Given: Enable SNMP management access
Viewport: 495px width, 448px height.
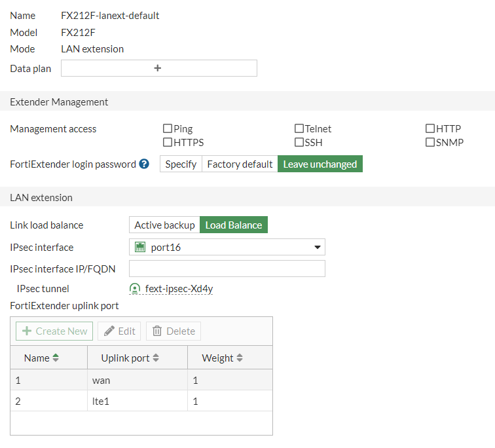Looking at the screenshot, I should 430,142.
